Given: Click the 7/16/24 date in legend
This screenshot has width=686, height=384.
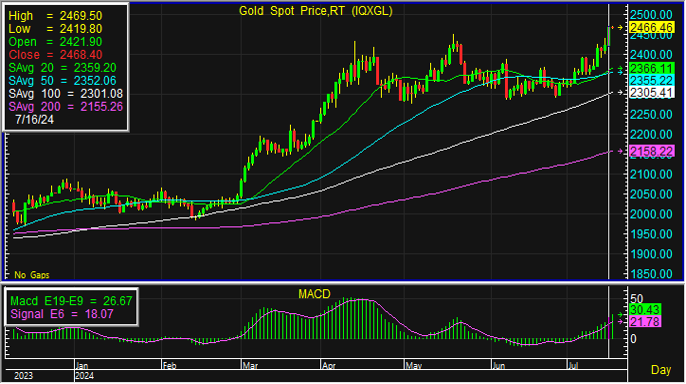Looking at the screenshot, I should click(34, 119).
